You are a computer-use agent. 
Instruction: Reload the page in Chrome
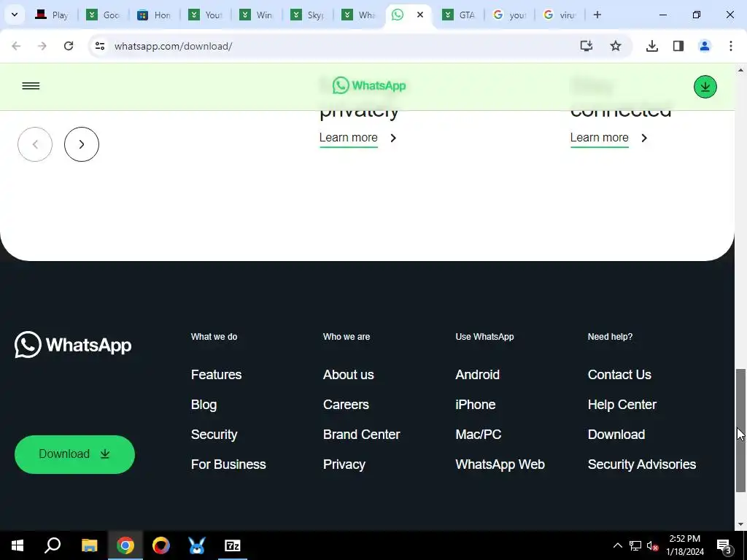[69, 46]
